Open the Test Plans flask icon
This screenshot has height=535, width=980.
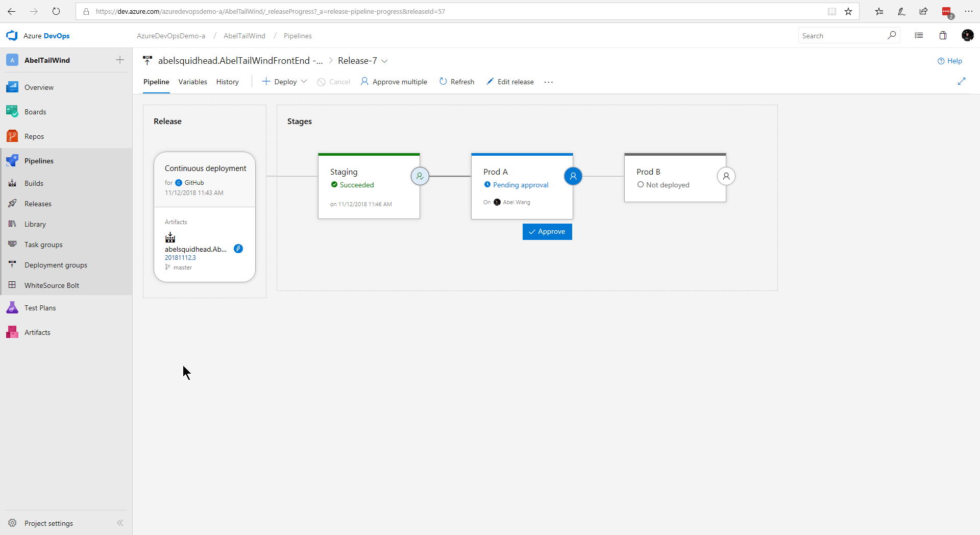[x=12, y=308]
